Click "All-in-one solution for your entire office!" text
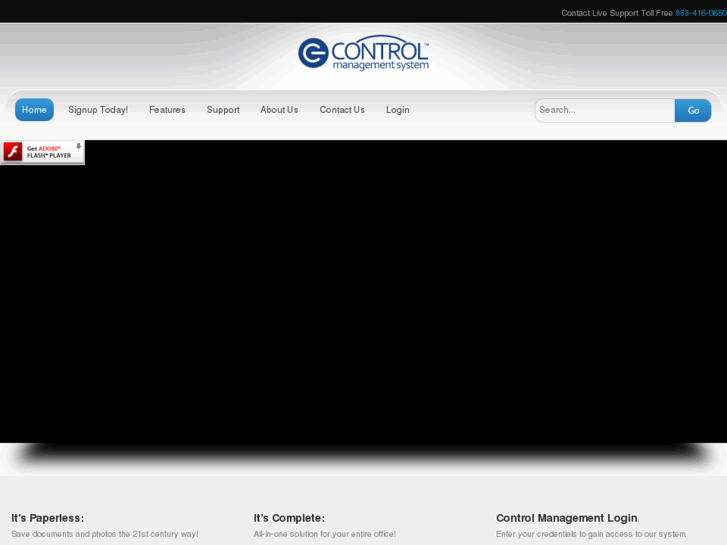Screen dimensions: 727x545 (x=325, y=534)
